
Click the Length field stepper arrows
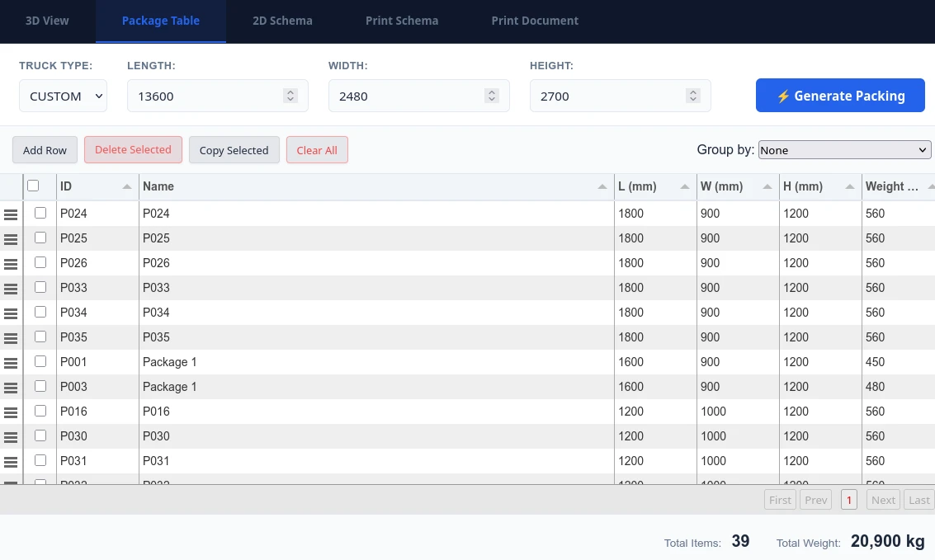[290, 96]
